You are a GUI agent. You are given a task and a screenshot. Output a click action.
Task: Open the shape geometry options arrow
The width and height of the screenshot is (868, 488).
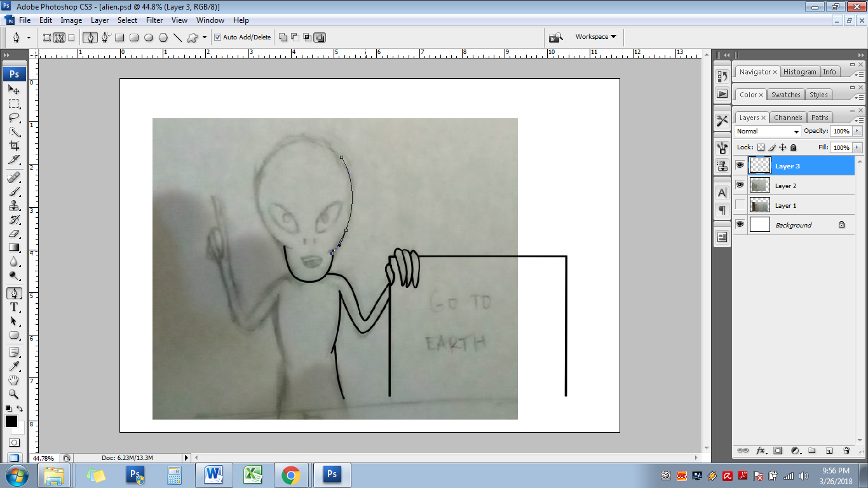(x=205, y=37)
